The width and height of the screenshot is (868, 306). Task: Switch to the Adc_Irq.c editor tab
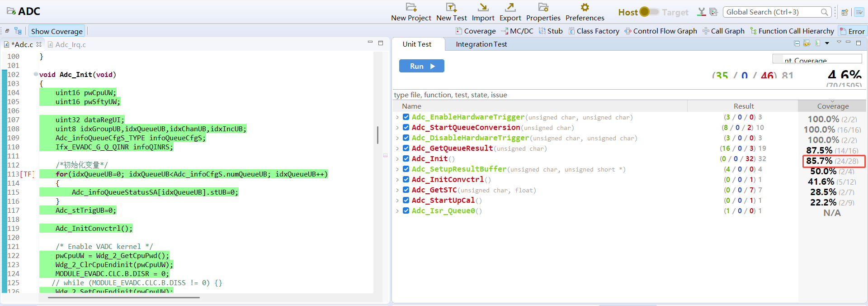tap(70, 44)
